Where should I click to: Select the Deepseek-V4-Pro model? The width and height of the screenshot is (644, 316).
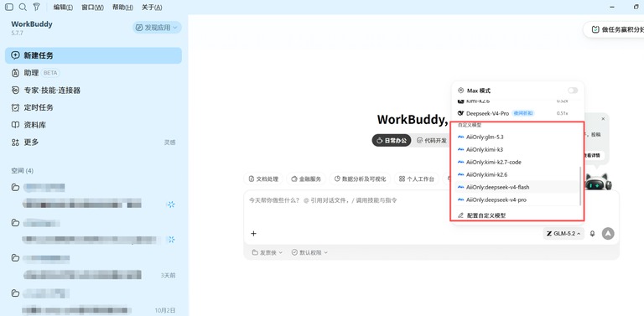[517, 113]
